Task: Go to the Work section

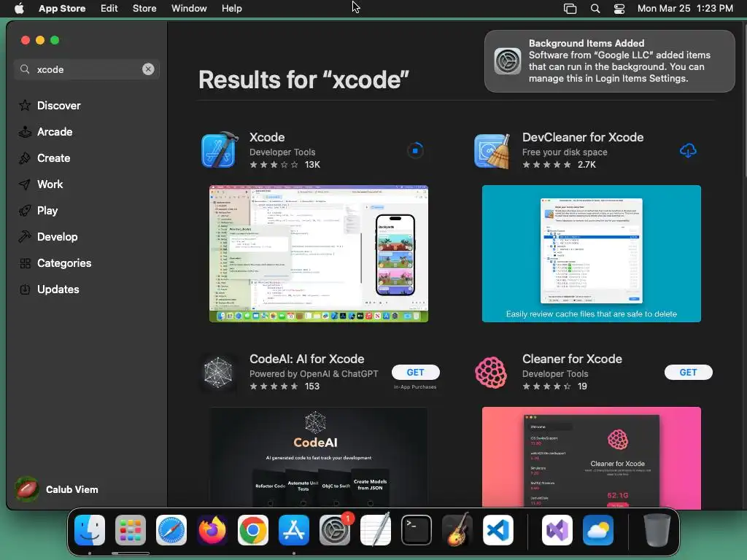Action: click(x=41, y=184)
